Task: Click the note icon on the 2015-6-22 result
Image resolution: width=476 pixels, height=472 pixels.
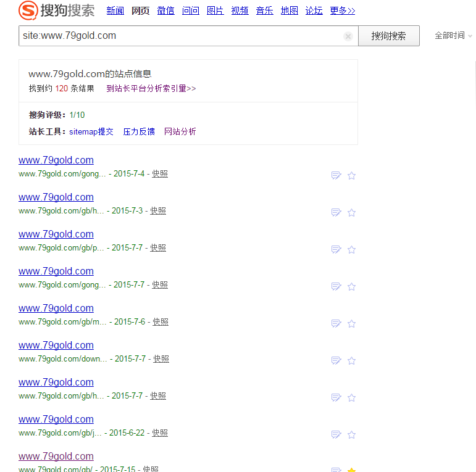Action: 336,435
